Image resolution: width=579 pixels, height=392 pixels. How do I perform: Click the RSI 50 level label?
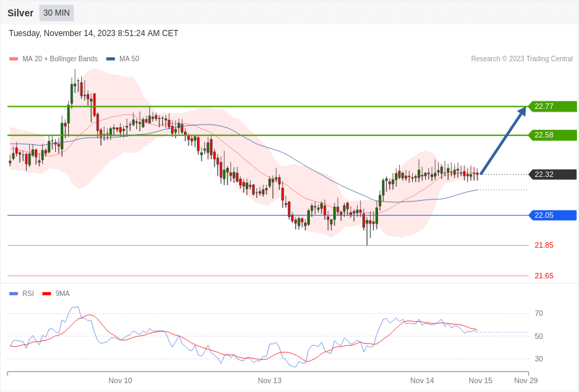point(539,336)
